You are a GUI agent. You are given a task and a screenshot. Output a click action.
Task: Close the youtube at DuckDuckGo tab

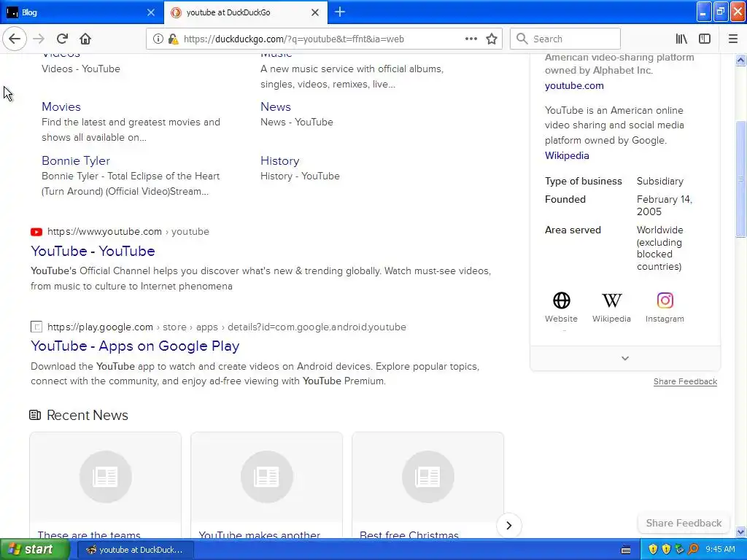point(315,12)
